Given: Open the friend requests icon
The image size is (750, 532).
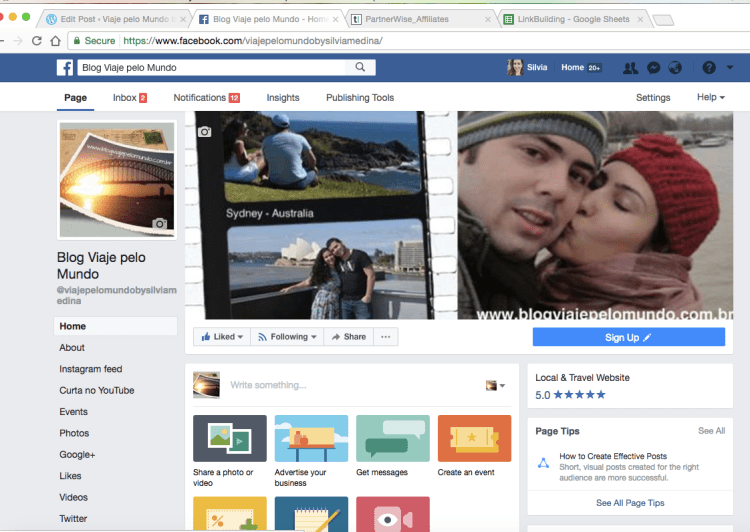Looking at the screenshot, I should [630, 68].
